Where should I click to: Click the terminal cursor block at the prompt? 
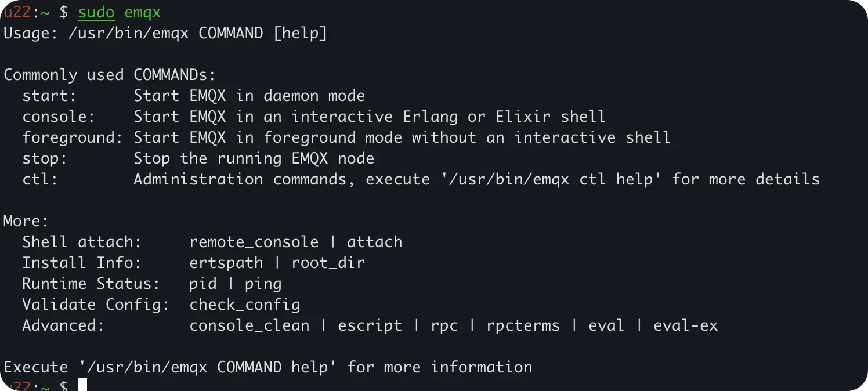82,385
